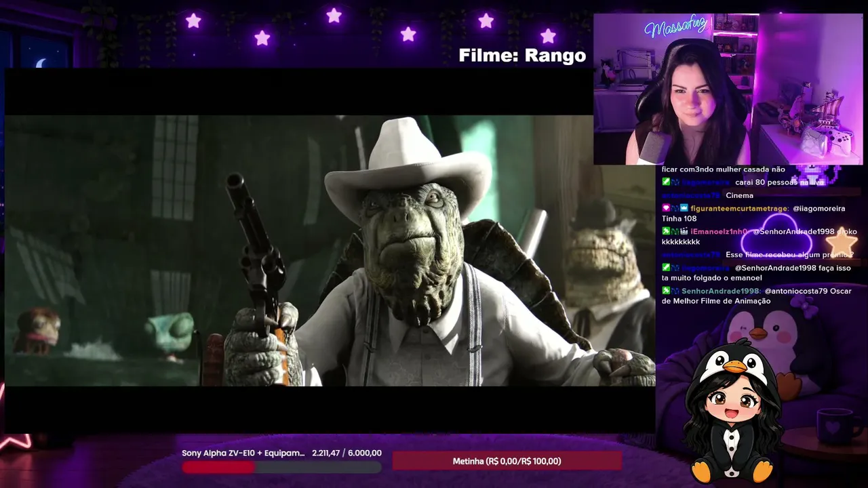The width and height of the screenshot is (868, 488).
Task: Click the 'Sony Alpha ZV-E10 + Equipam...' goal title
Action: pyautogui.click(x=243, y=453)
